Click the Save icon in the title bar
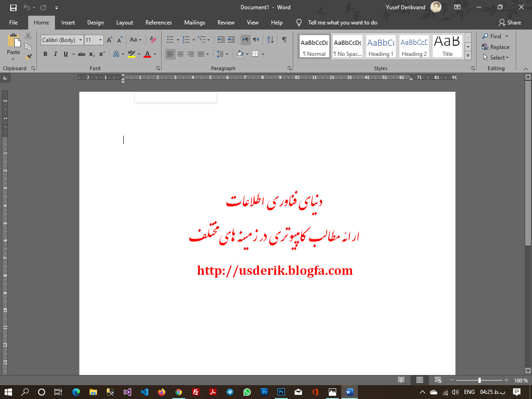The image size is (532, 399). (x=13, y=7)
